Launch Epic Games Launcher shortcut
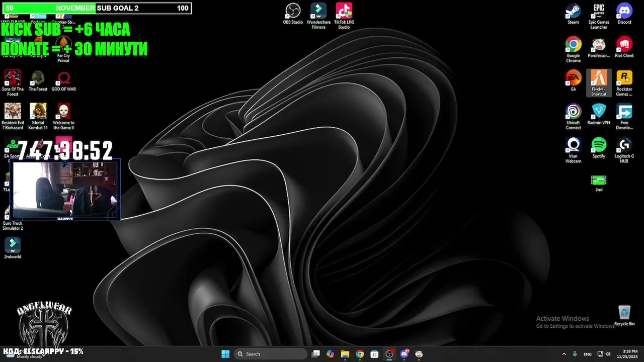 click(599, 16)
